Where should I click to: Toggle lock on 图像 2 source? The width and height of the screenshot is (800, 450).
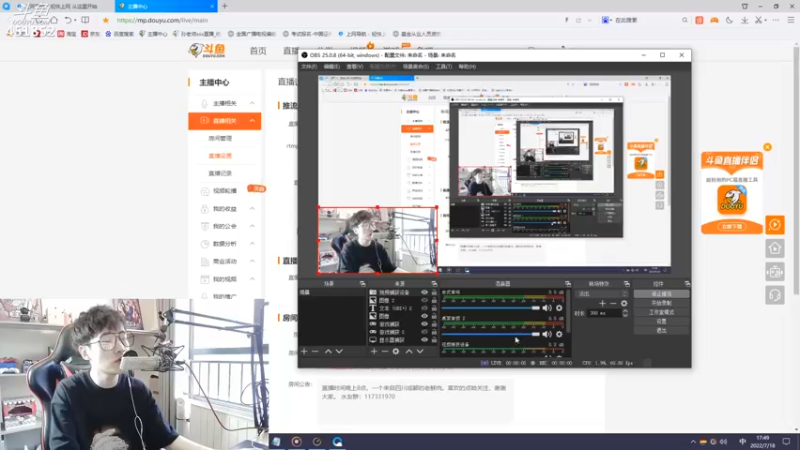(x=434, y=301)
